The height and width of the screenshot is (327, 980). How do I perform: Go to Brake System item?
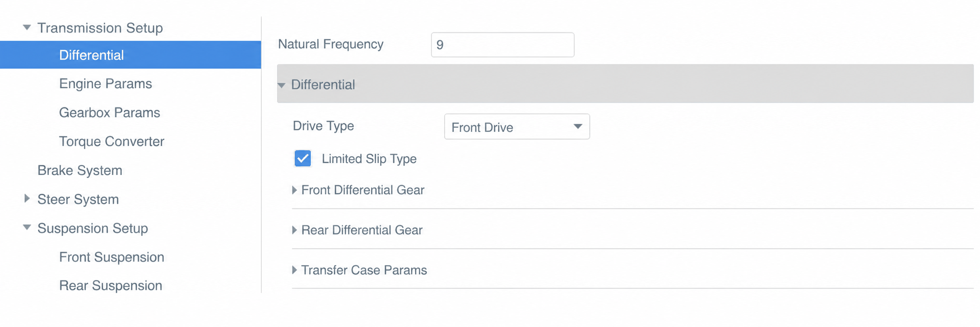pos(80,170)
